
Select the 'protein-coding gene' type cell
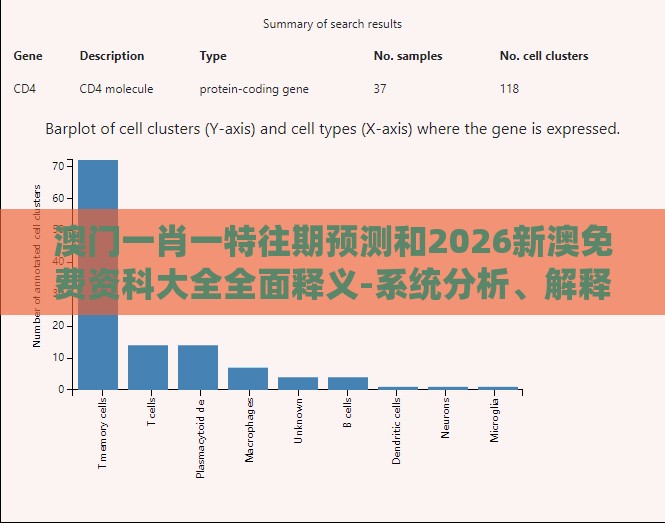point(254,89)
